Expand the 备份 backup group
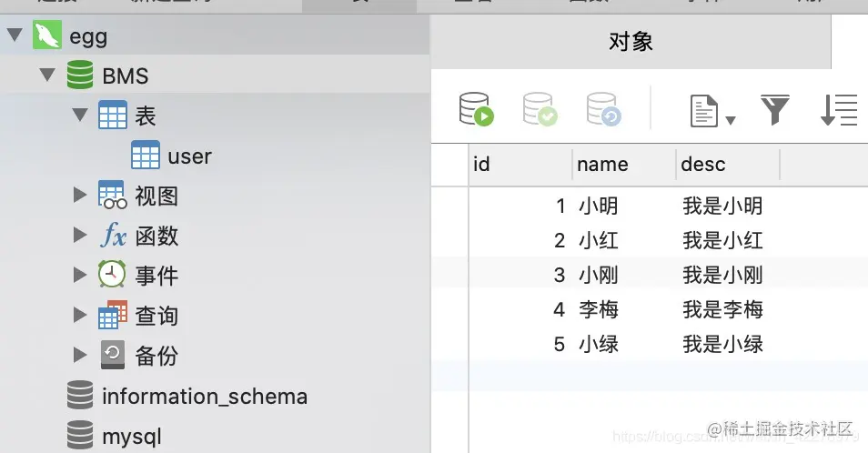This screenshot has height=453, width=868. tap(80, 355)
